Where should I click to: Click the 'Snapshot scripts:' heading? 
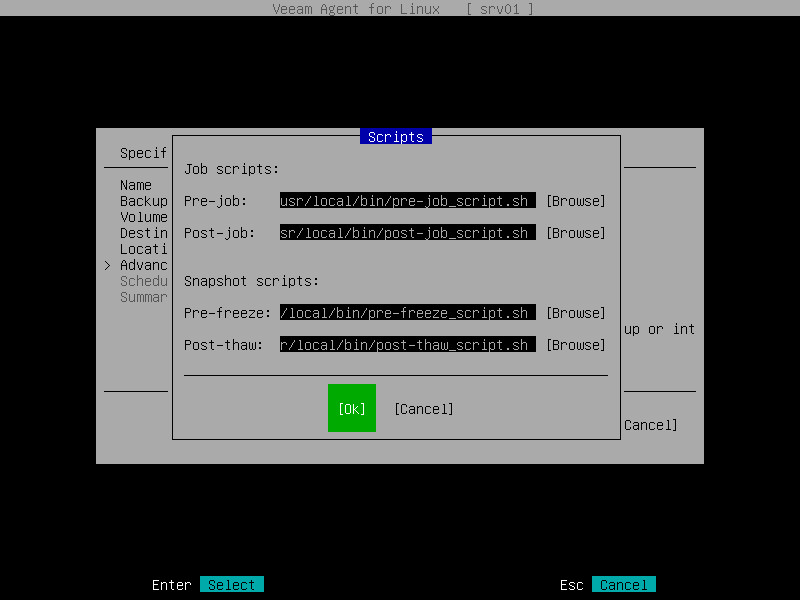[252, 281]
